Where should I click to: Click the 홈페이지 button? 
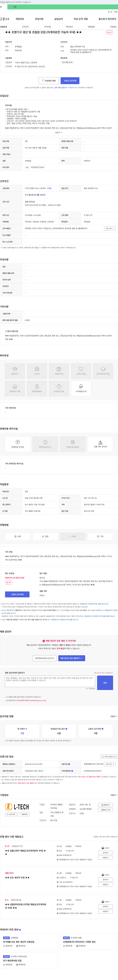[105, 805]
